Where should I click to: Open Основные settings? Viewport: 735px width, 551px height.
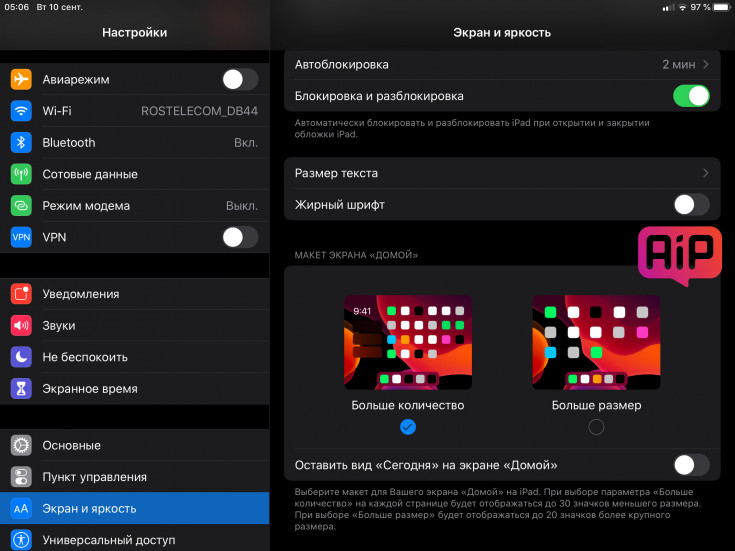pos(135,445)
